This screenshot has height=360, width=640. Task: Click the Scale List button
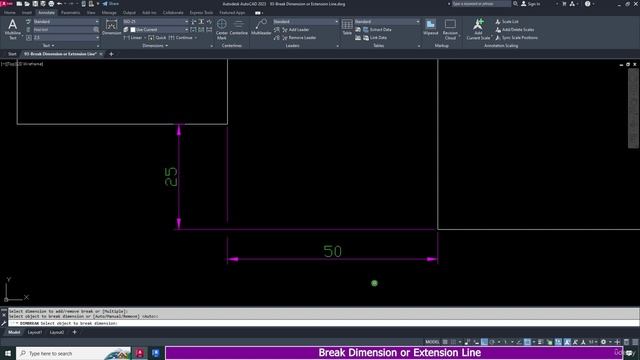tap(507, 21)
